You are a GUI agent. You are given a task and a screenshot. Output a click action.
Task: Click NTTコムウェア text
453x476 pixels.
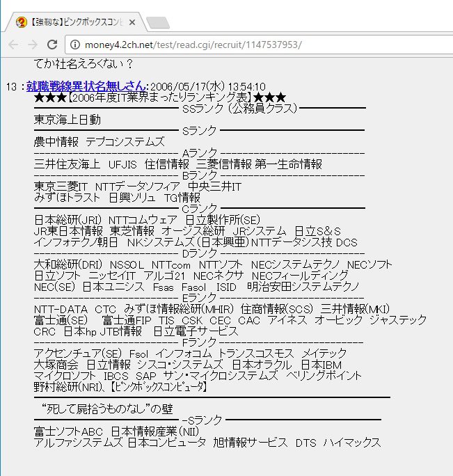[143, 220]
